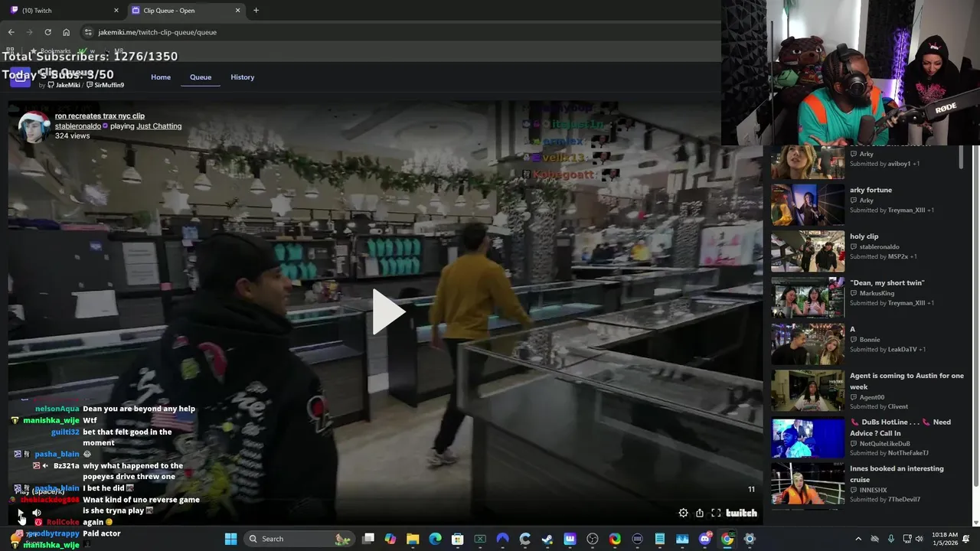The width and height of the screenshot is (980, 551).
Task: Reload the current page
Action: (47, 32)
